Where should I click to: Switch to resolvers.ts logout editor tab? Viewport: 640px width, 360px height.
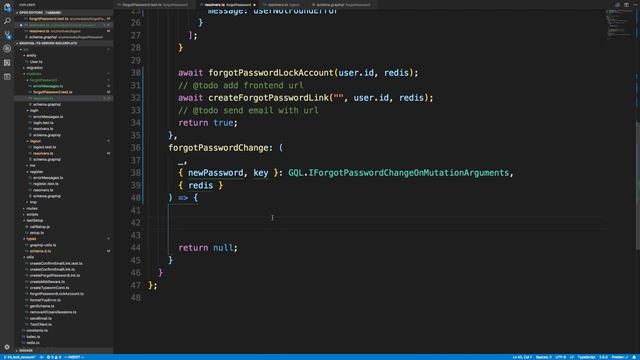[x=284, y=5]
